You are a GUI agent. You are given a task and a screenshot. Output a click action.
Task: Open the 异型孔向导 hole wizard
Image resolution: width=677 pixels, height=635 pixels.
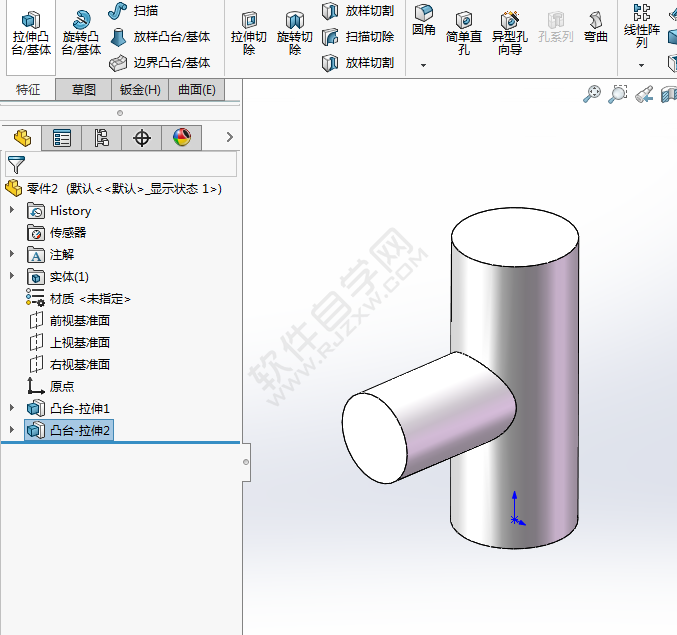510,35
